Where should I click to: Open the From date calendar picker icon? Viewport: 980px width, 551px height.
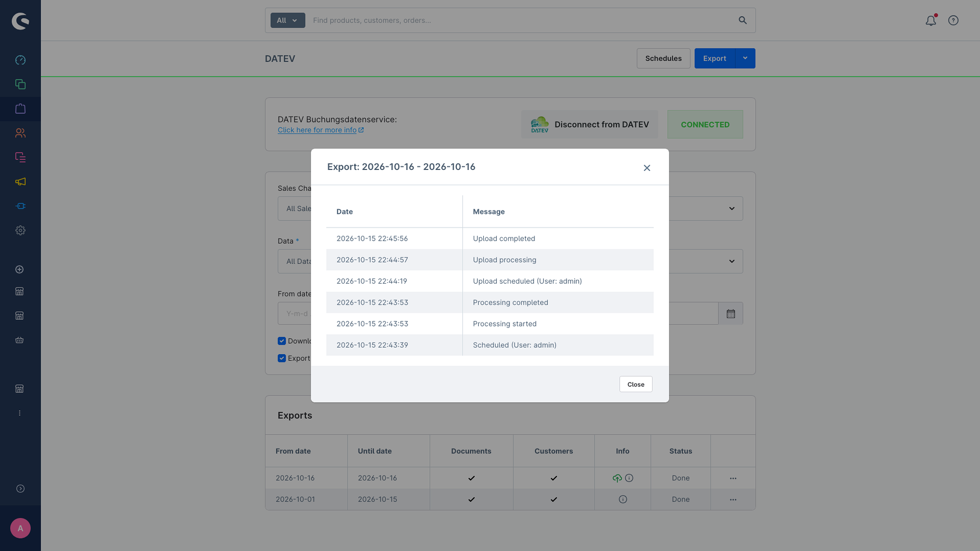pos(731,314)
